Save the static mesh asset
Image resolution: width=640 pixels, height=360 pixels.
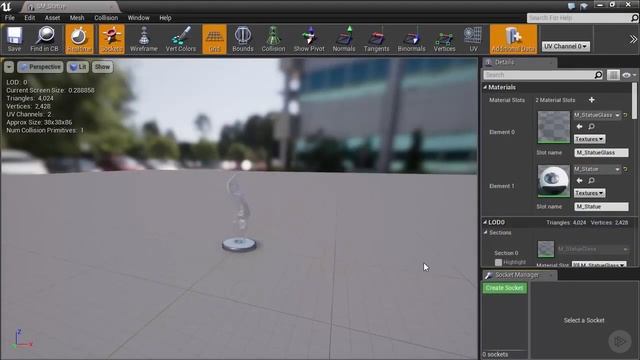(14, 39)
